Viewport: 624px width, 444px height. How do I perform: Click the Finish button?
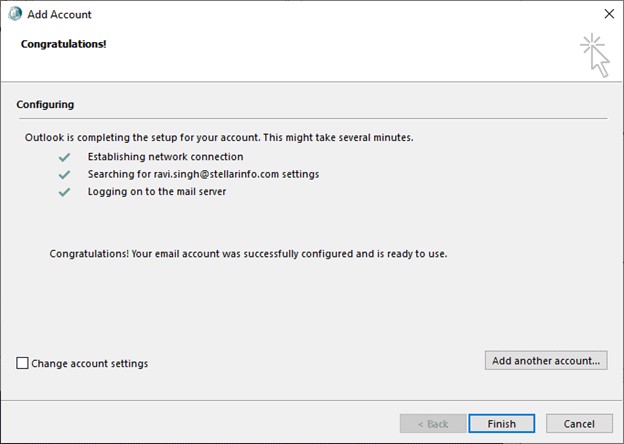(x=501, y=424)
